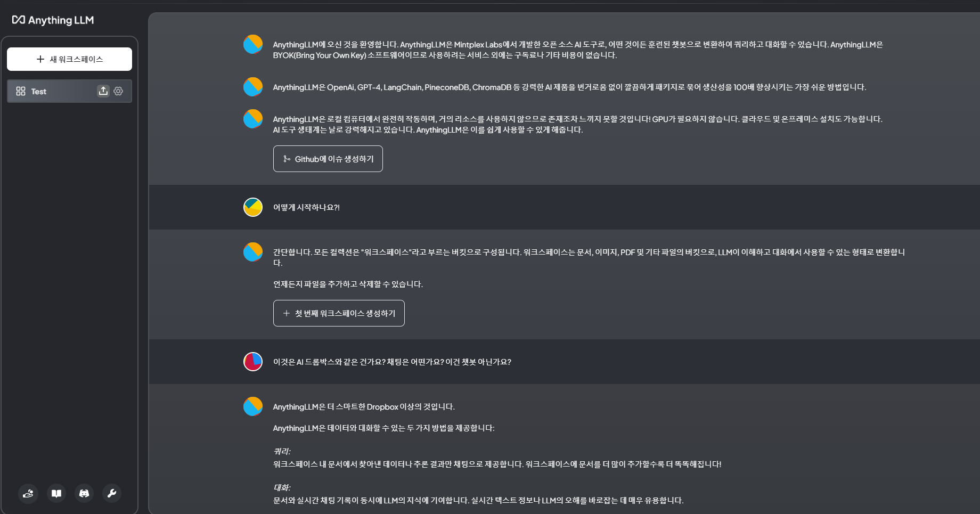The width and height of the screenshot is (980, 514).
Task: Click the plus icon in 새 워크스페이스
Action: [40, 59]
